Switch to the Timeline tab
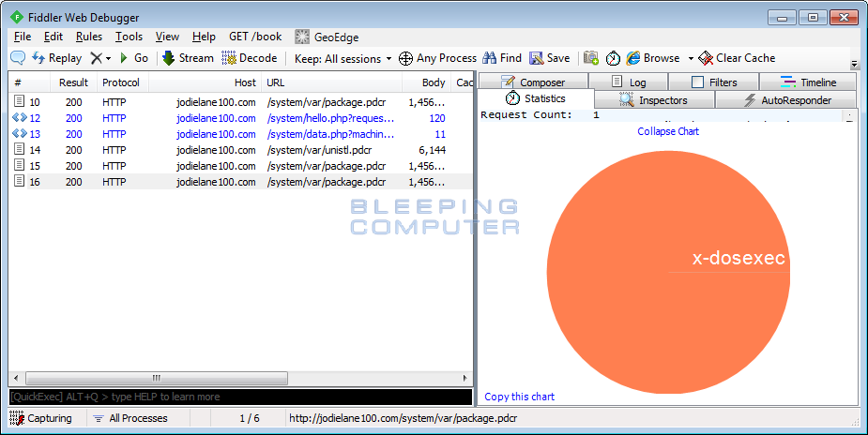This screenshot has width=868, height=435. (808, 82)
